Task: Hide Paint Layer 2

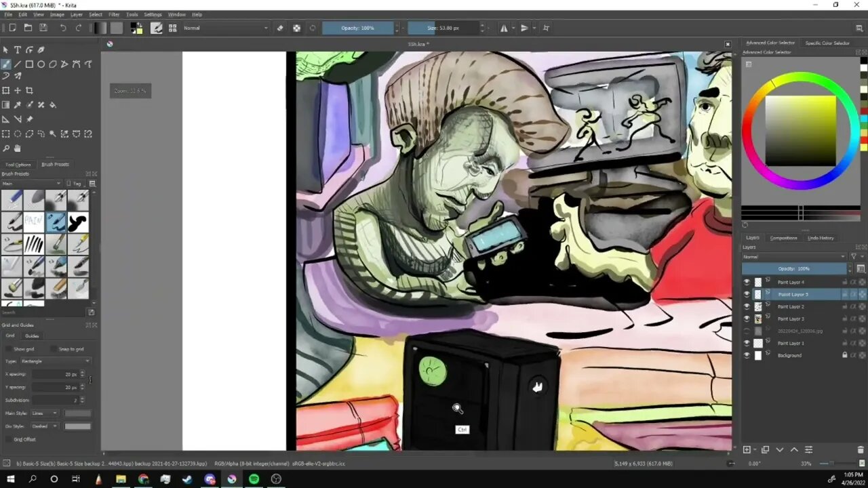Action: tap(747, 306)
